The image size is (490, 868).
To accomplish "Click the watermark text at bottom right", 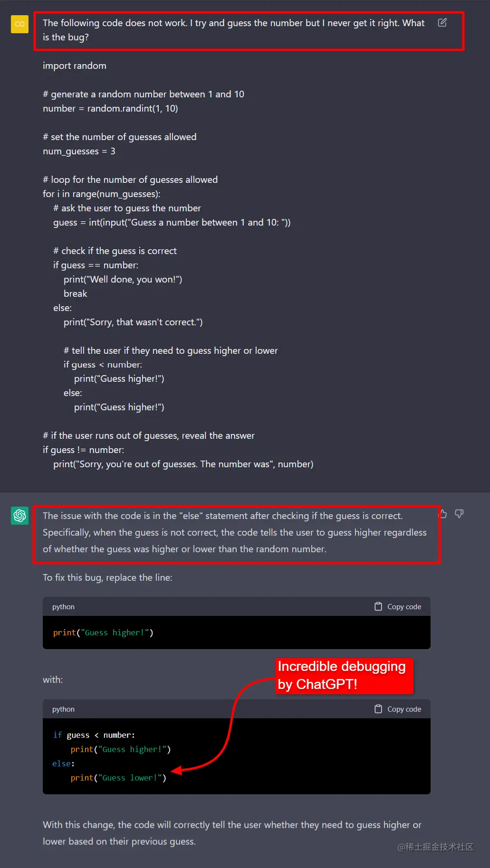I will tap(436, 847).
